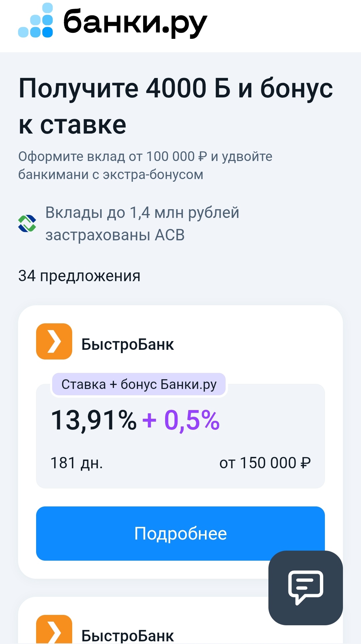Viewport: 361px width, 644px height.
Task: Click the ASV deposit insurance icon
Action: tap(27, 223)
